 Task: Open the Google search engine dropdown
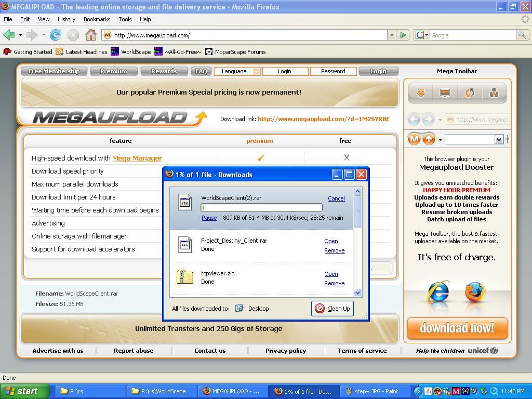coord(427,35)
